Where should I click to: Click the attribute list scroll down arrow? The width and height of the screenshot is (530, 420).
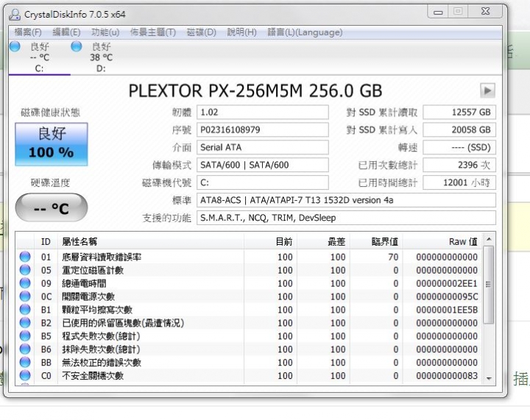(x=489, y=379)
